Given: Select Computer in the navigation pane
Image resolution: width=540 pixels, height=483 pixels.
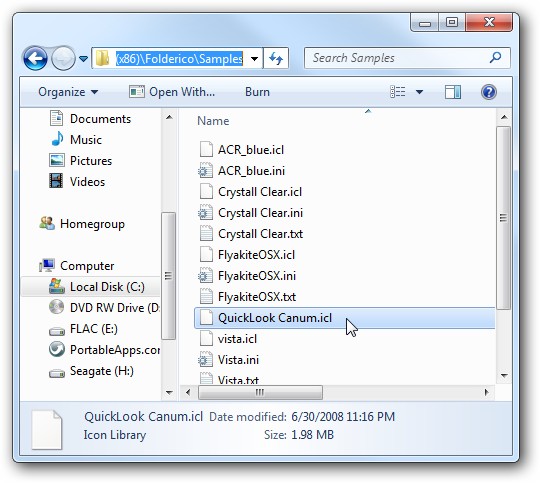Looking at the screenshot, I should click(x=76, y=266).
